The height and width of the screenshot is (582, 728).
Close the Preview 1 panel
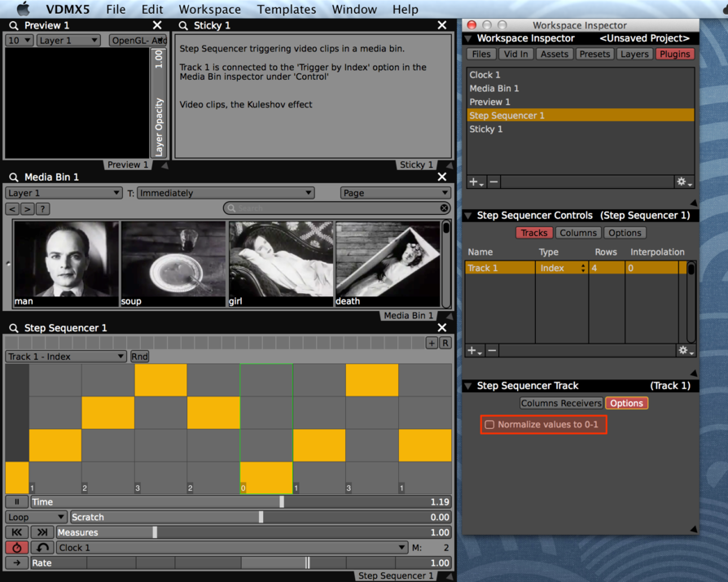pos(157,25)
